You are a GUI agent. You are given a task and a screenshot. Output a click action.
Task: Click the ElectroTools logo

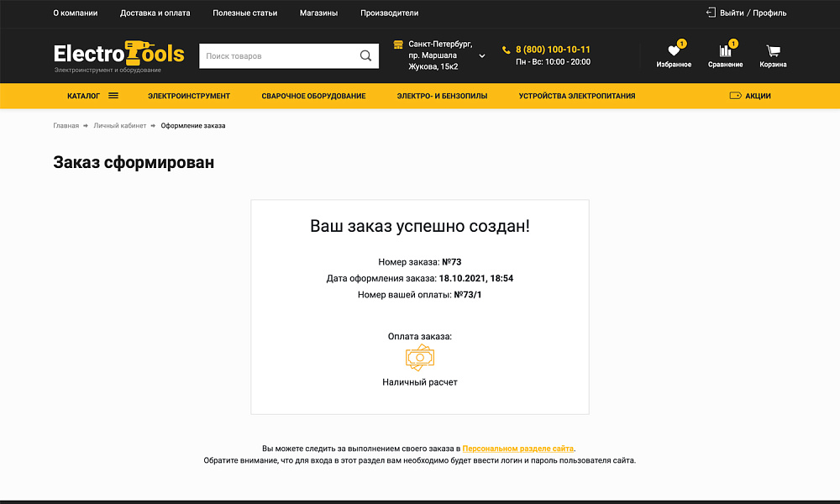click(118, 54)
